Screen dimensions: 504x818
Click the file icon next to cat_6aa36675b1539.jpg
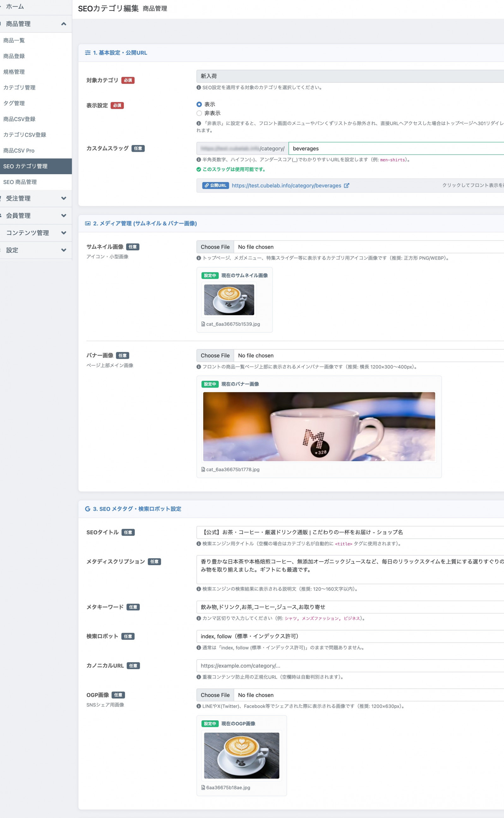pyautogui.click(x=203, y=324)
